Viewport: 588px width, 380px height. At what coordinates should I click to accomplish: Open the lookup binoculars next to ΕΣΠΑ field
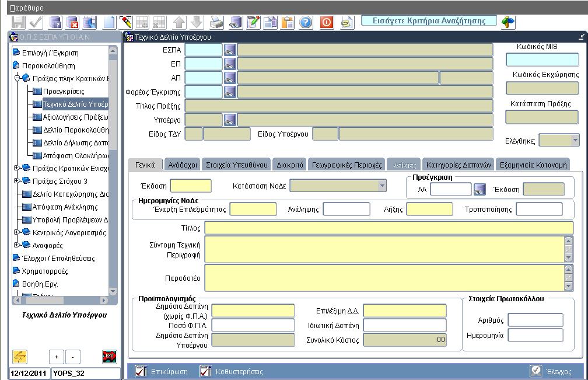tap(230, 50)
